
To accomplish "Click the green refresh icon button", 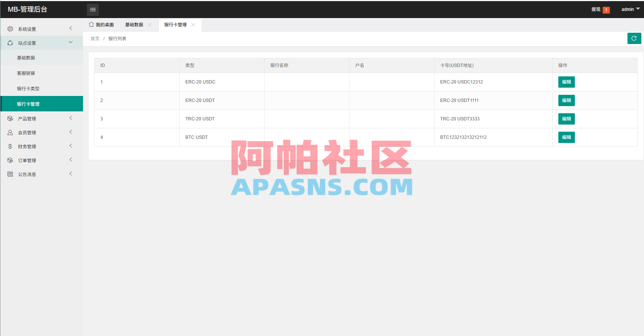I will tap(634, 38).
